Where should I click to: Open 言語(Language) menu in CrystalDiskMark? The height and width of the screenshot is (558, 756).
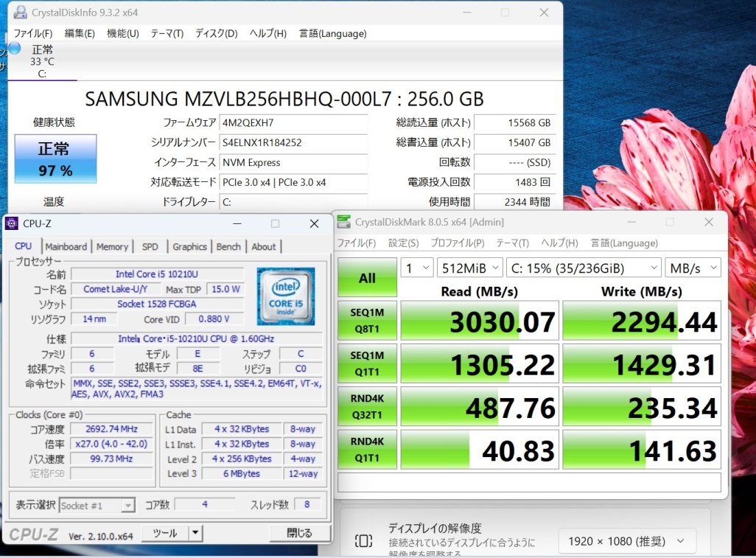[624, 243]
